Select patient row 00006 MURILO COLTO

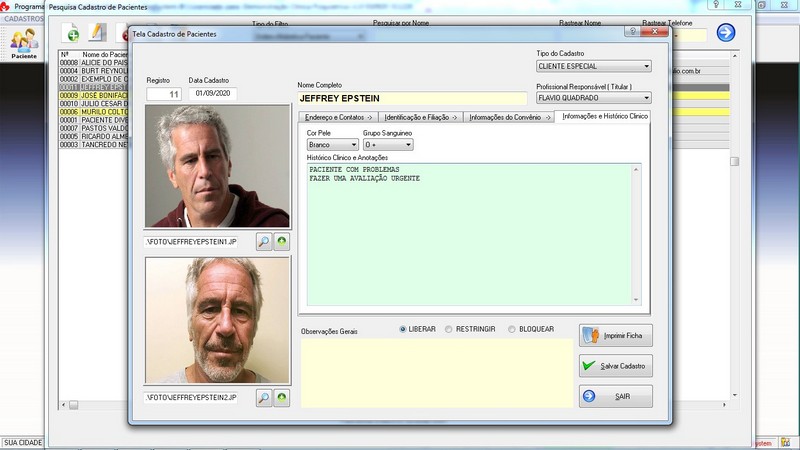coord(93,112)
